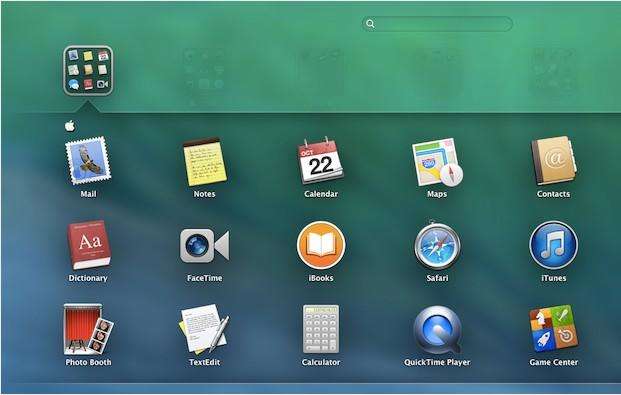Open the Contacts address book
Screen dimensions: 621x395
click(554, 161)
